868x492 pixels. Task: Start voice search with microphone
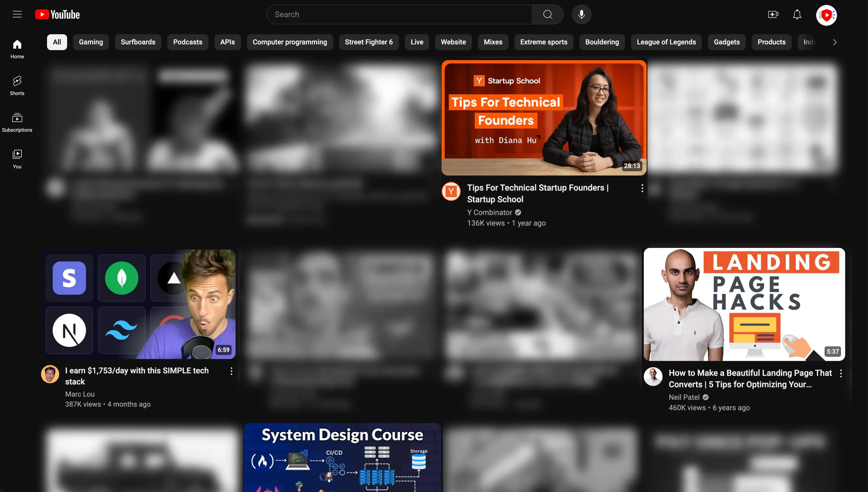pos(581,15)
